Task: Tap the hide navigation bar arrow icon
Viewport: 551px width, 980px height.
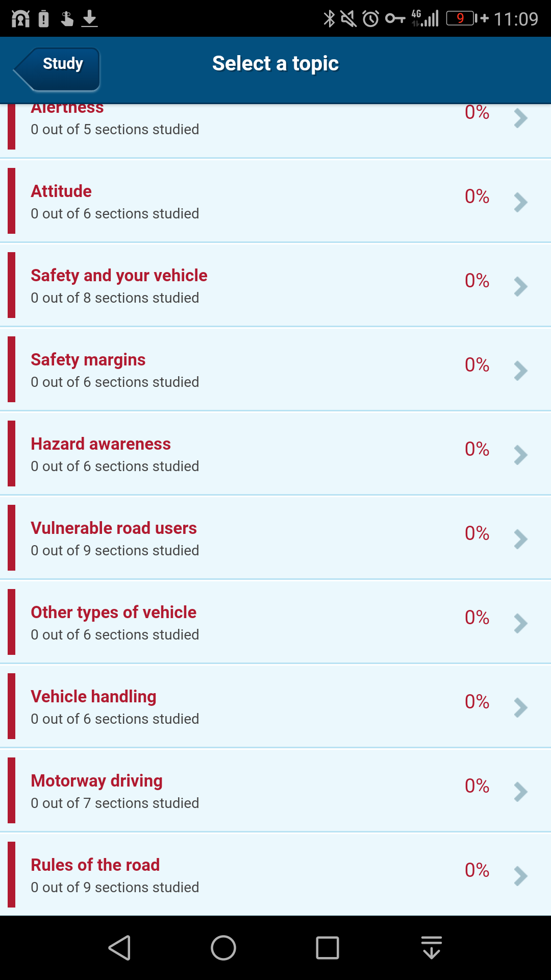Action: click(x=432, y=948)
